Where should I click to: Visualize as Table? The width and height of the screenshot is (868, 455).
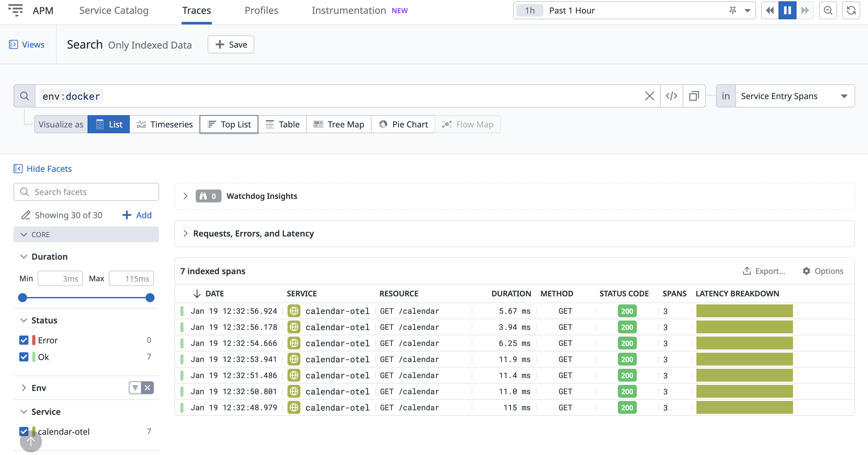tap(282, 124)
